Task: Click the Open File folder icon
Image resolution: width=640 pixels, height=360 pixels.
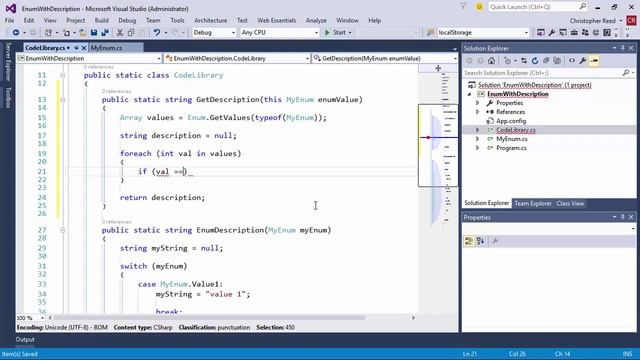Action: pyautogui.click(x=83, y=33)
